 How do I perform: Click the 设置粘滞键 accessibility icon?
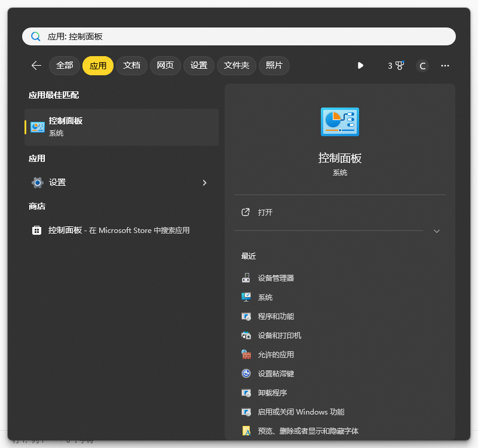pyautogui.click(x=246, y=373)
